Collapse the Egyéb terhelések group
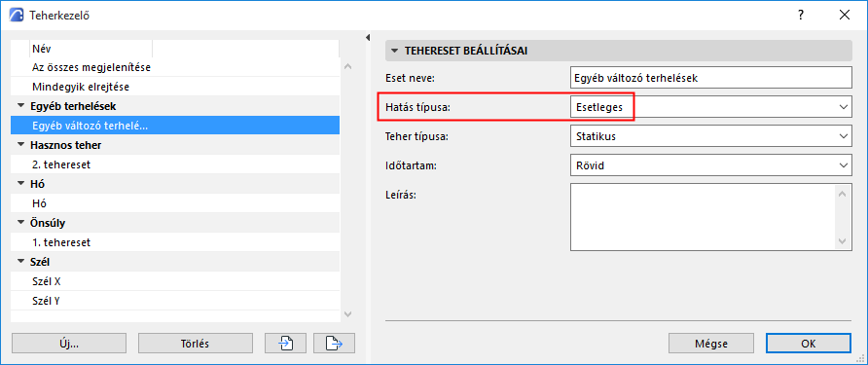 point(21,106)
